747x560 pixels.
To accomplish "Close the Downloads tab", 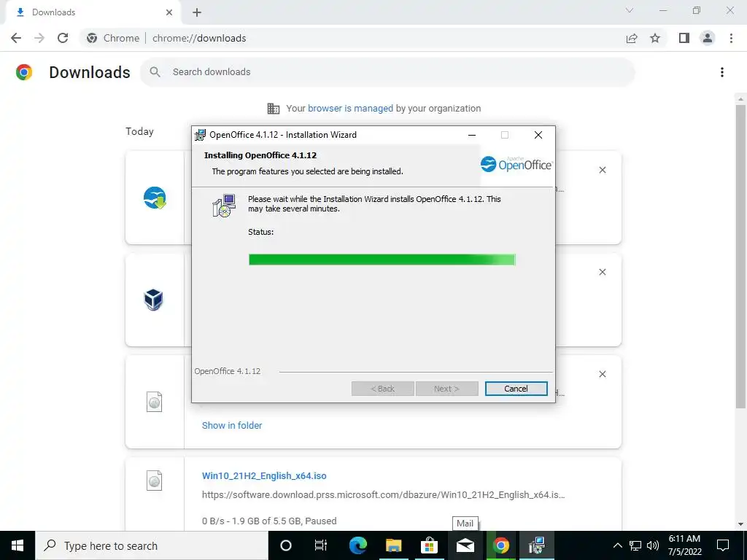I will 169,12.
